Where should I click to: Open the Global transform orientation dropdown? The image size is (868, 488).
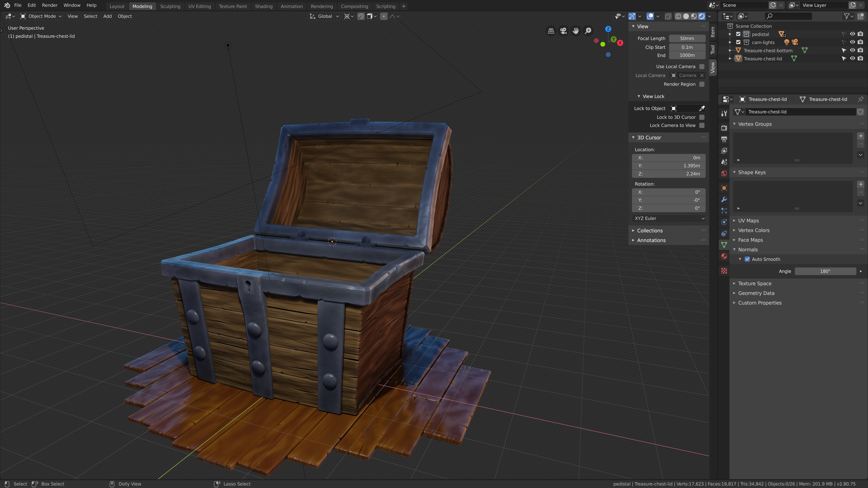324,16
